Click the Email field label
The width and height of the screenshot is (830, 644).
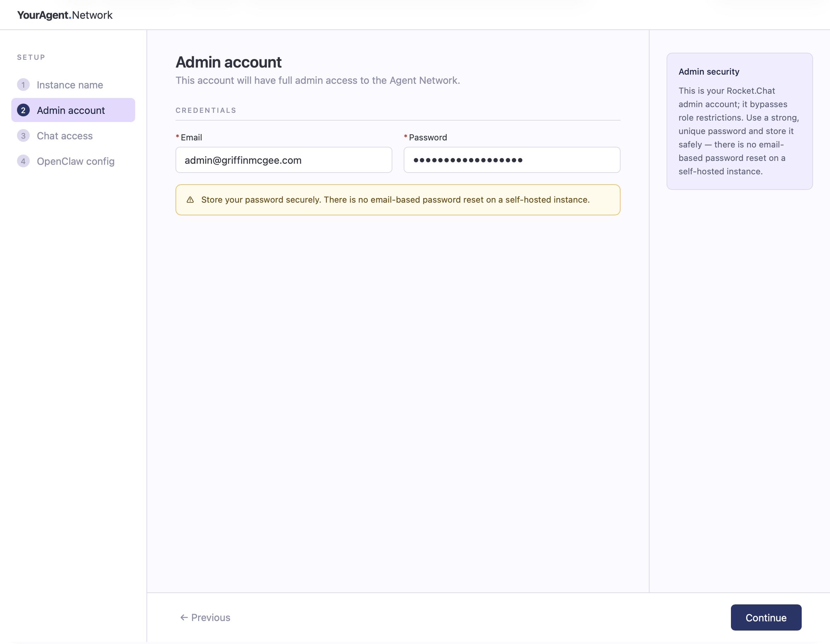coord(191,138)
